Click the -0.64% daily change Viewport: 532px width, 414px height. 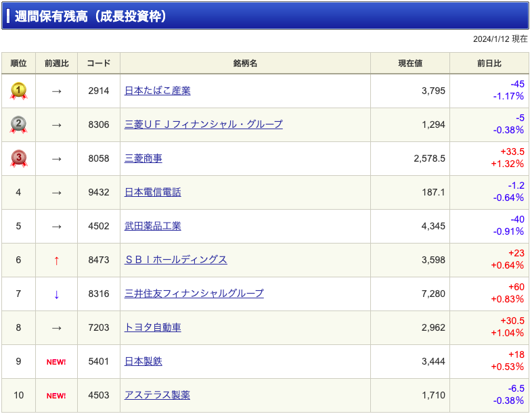[508, 198]
